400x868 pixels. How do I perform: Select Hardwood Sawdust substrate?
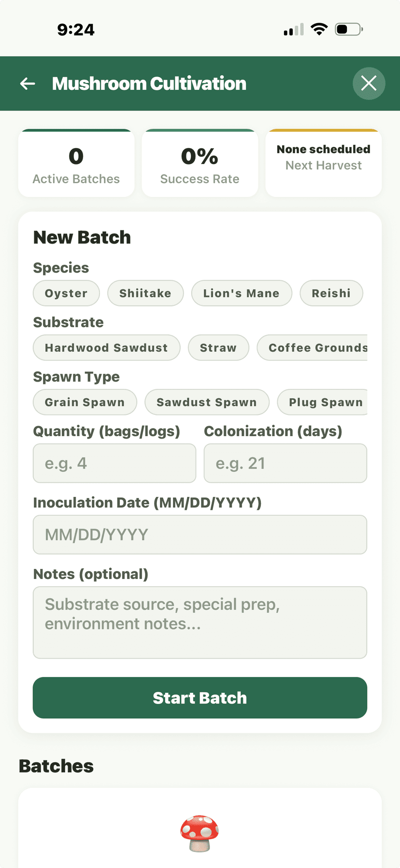[x=106, y=347]
